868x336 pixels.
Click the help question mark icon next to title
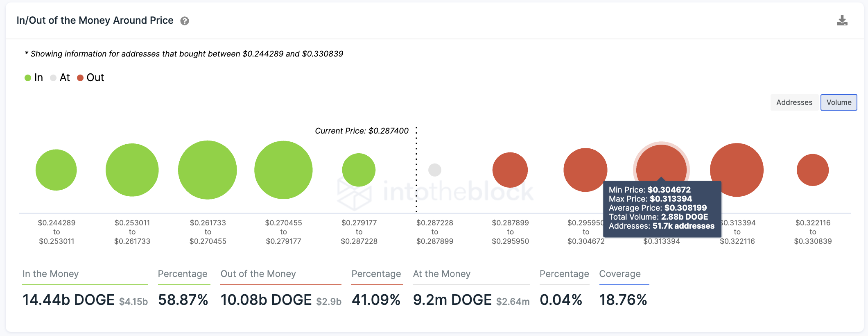point(185,21)
